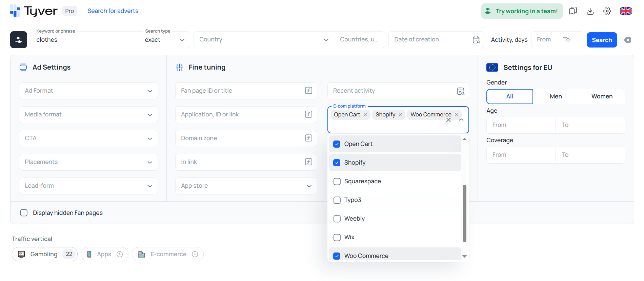
Task: Click the Tyver logo
Action: [x=34, y=11]
